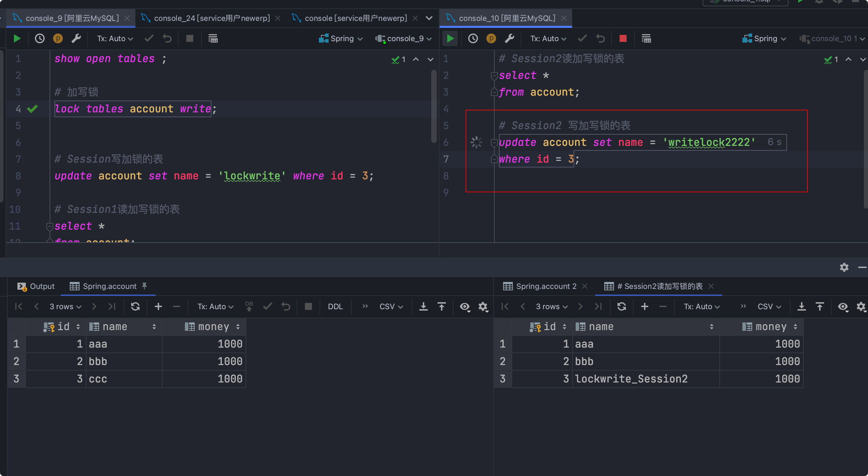This screenshot has height=476, width=868.
Task: Open Tx: Auto dropdown in console_9 toolbar
Action: click(115, 38)
